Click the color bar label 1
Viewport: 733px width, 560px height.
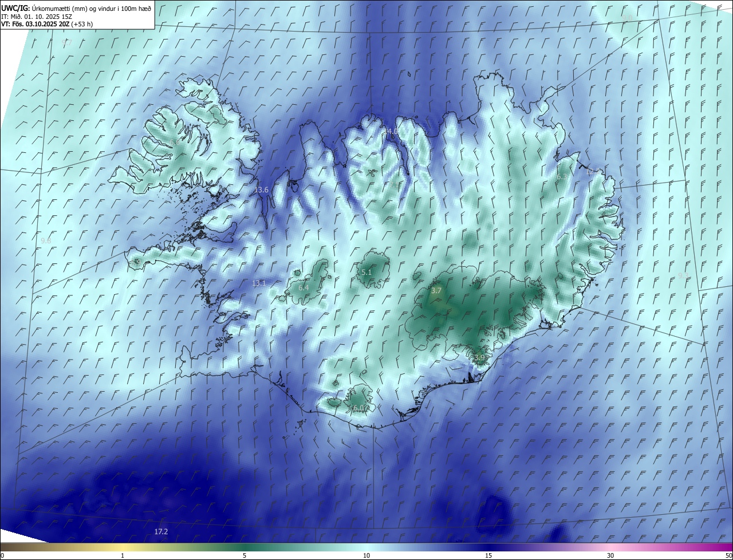123,555
